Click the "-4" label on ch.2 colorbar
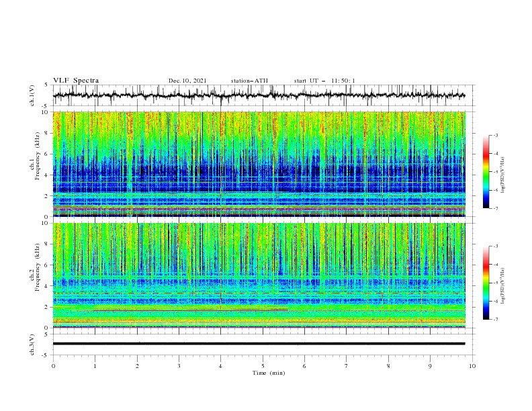 click(x=496, y=265)
